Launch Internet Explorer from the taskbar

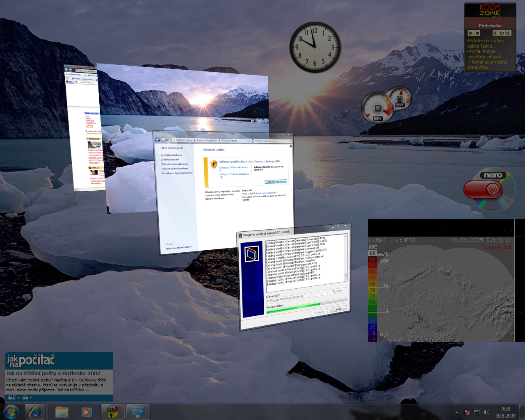click(x=35, y=412)
